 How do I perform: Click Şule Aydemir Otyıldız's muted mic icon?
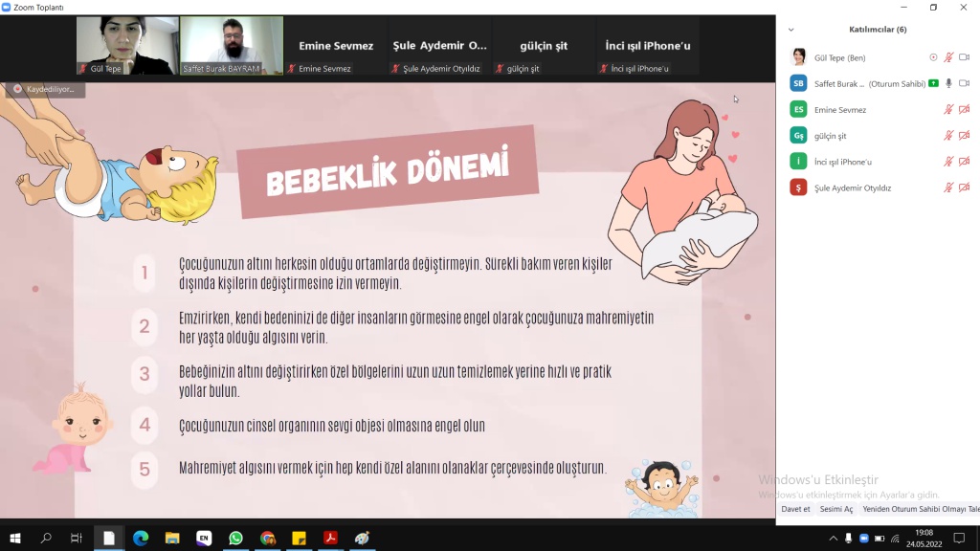point(948,187)
